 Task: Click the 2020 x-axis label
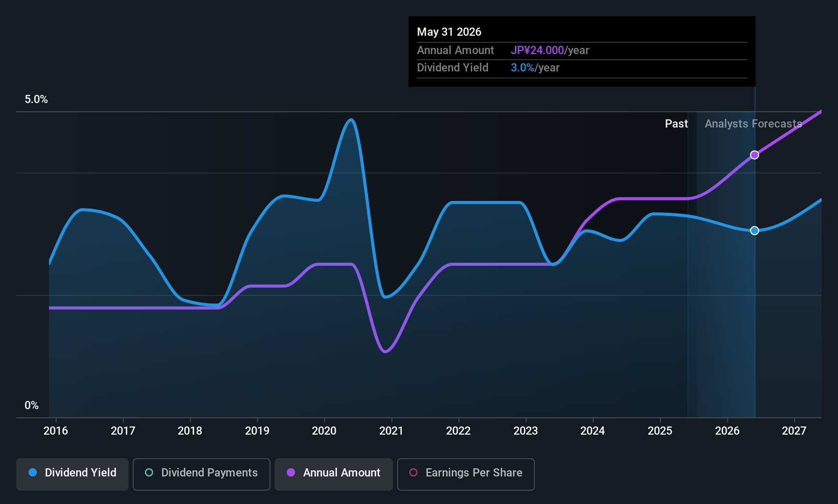pos(324,431)
